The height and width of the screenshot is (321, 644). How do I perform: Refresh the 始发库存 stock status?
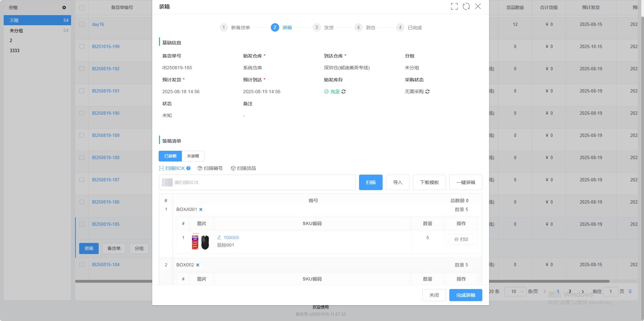click(344, 92)
